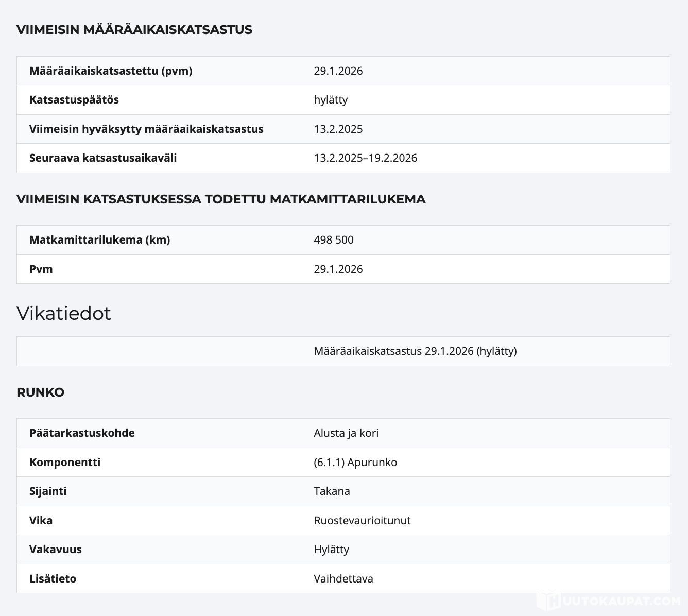Click the 'Alusta ja kori' main inspection target
Viewport: 688px width, 616px height.
click(x=346, y=433)
